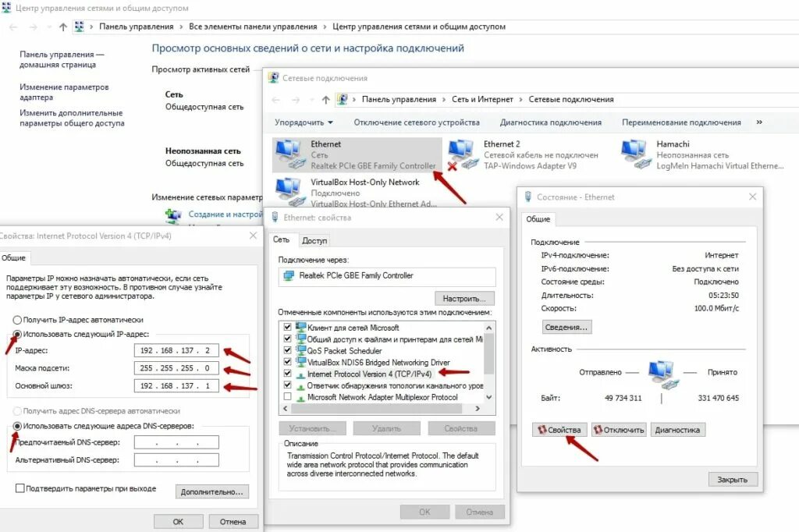Select use the following IP address
Viewport: 799px width, 532px height.
pyautogui.click(x=17, y=335)
